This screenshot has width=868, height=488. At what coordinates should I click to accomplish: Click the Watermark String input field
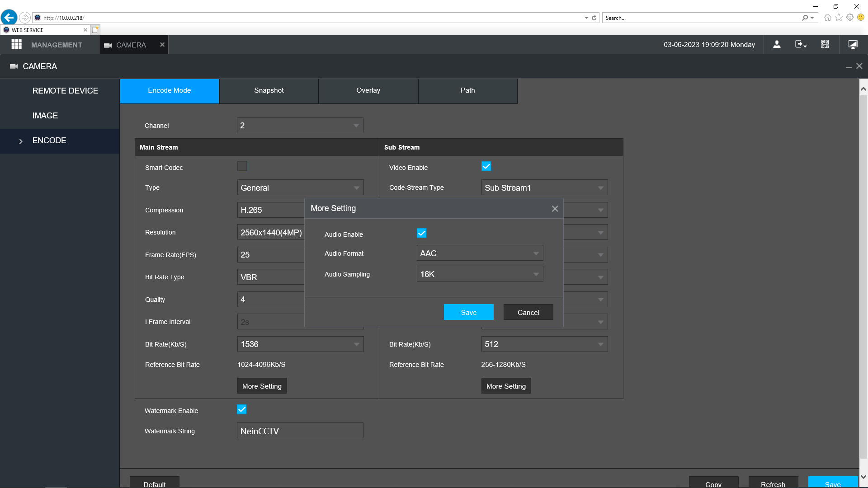click(300, 431)
